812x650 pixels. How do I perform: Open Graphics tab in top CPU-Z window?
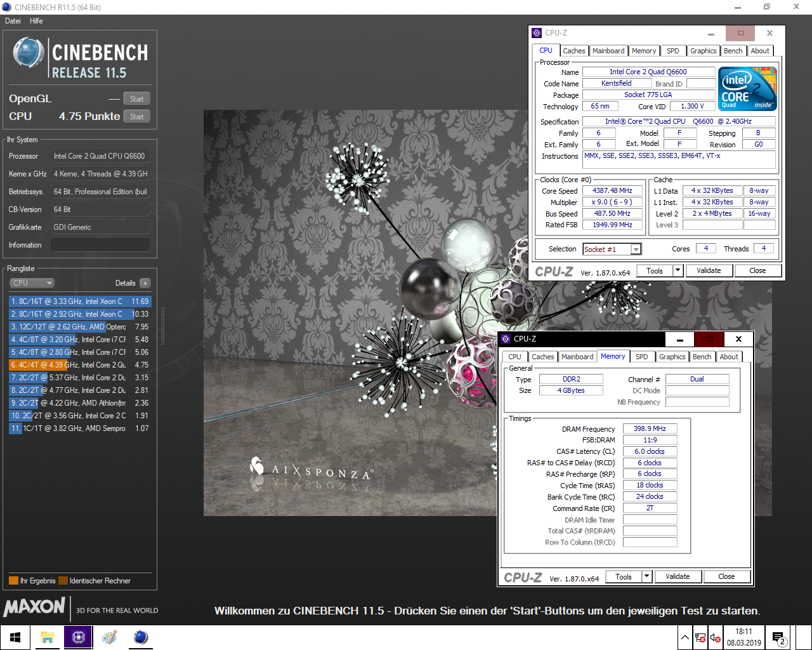pyautogui.click(x=704, y=51)
